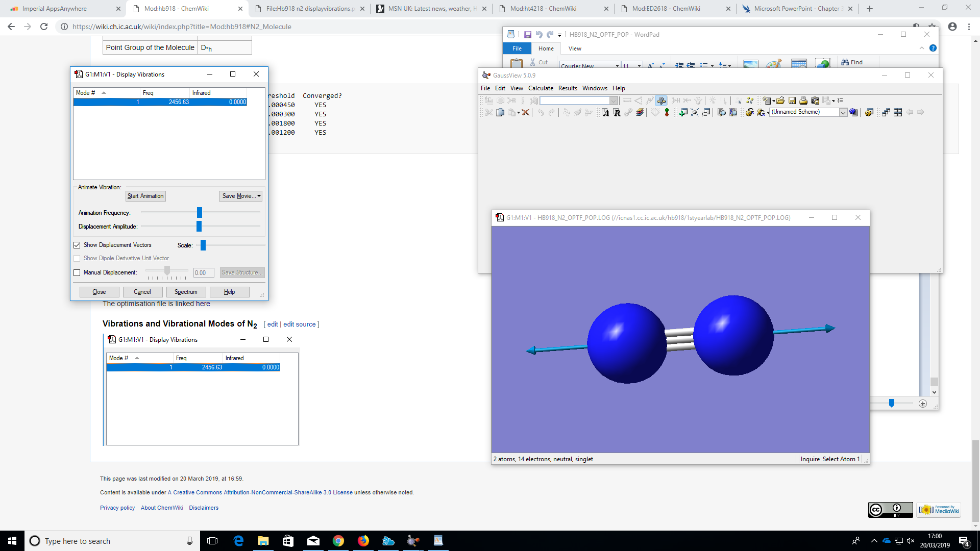980x551 pixels.
Task: Click the Open file folder icon in GaussView
Action: click(x=780, y=101)
